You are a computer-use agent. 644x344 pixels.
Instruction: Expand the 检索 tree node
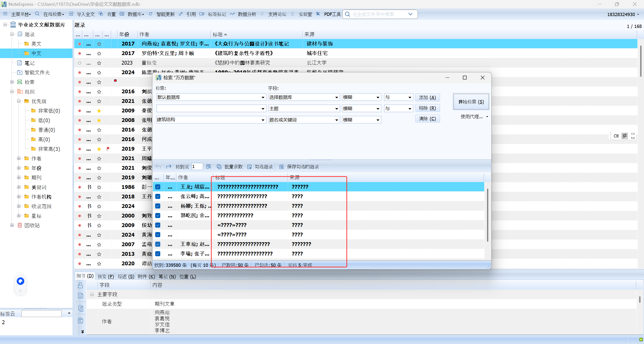[12, 82]
